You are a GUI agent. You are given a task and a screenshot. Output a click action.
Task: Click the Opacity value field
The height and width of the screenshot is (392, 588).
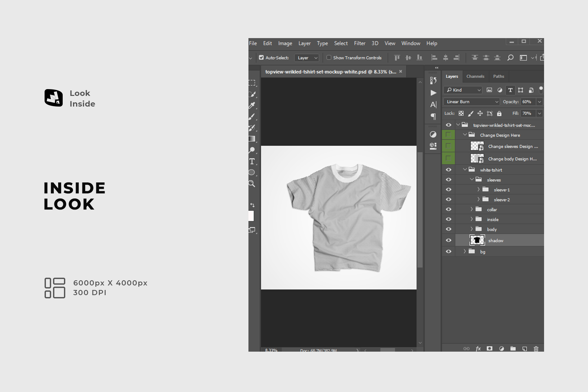(x=527, y=102)
